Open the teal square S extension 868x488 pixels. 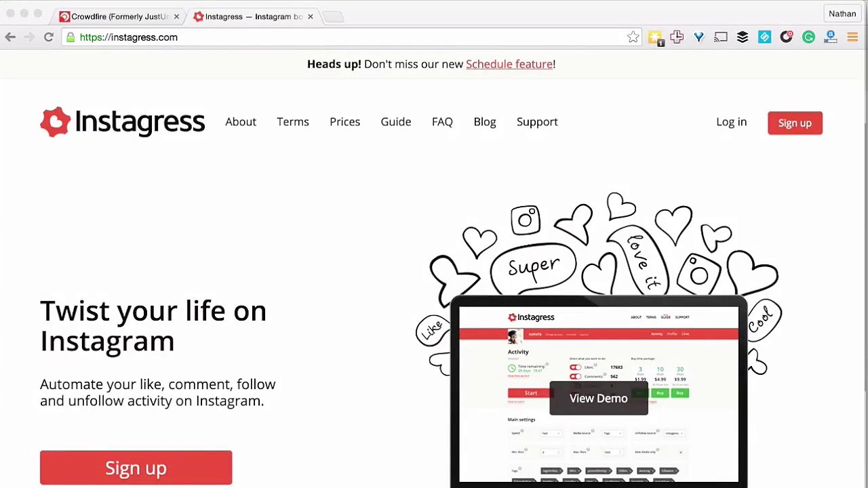point(764,37)
